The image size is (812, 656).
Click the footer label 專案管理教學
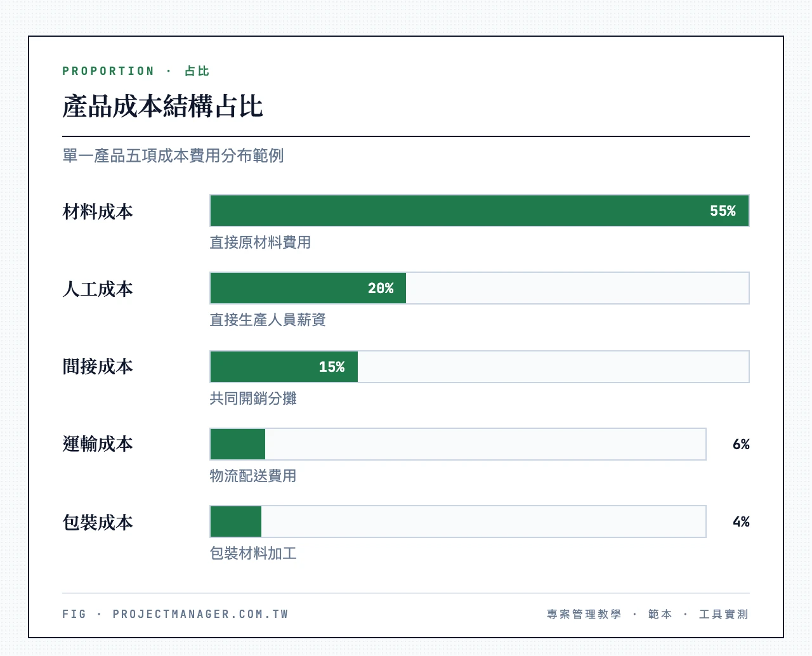[584, 614]
